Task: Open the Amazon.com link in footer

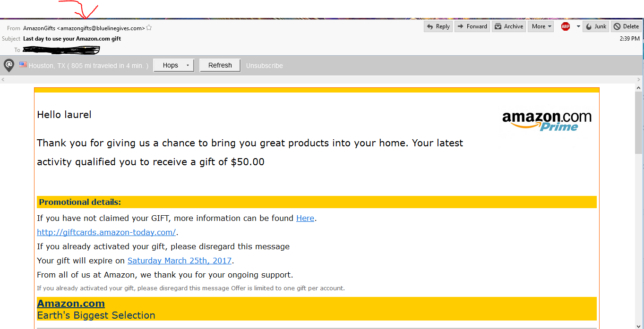Action: tap(71, 304)
